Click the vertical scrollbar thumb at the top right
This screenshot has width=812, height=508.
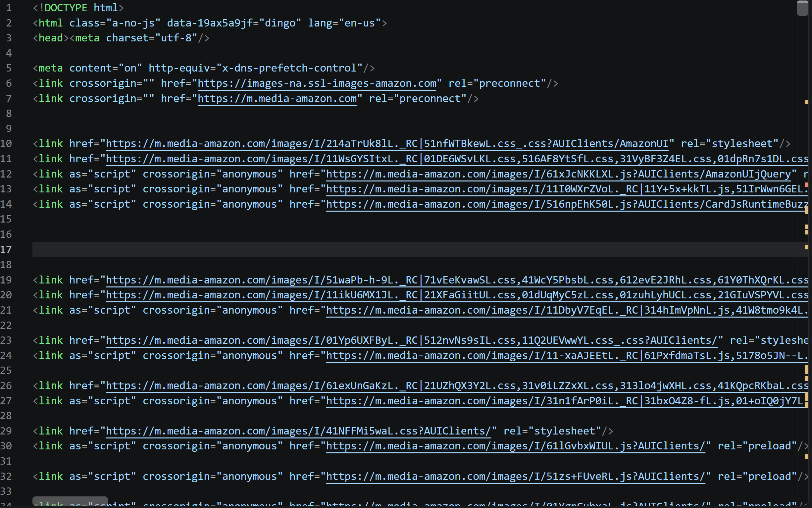(803, 8)
